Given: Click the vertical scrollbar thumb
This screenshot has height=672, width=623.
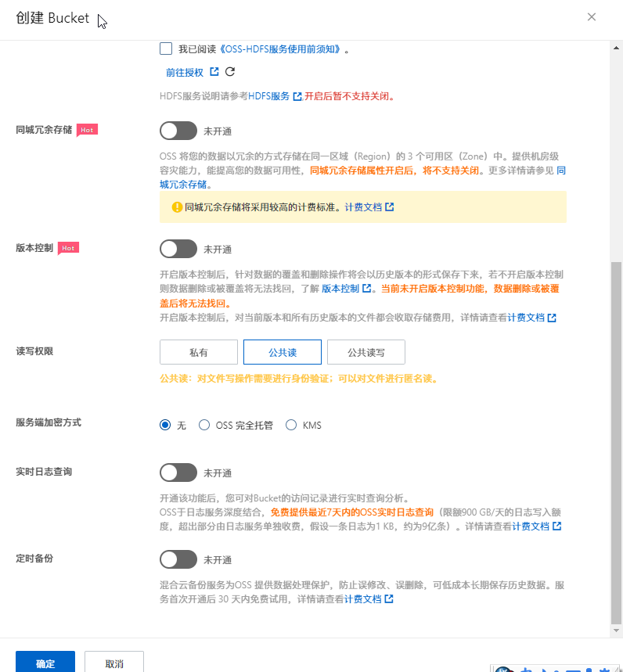Looking at the screenshot, I should [616, 438].
